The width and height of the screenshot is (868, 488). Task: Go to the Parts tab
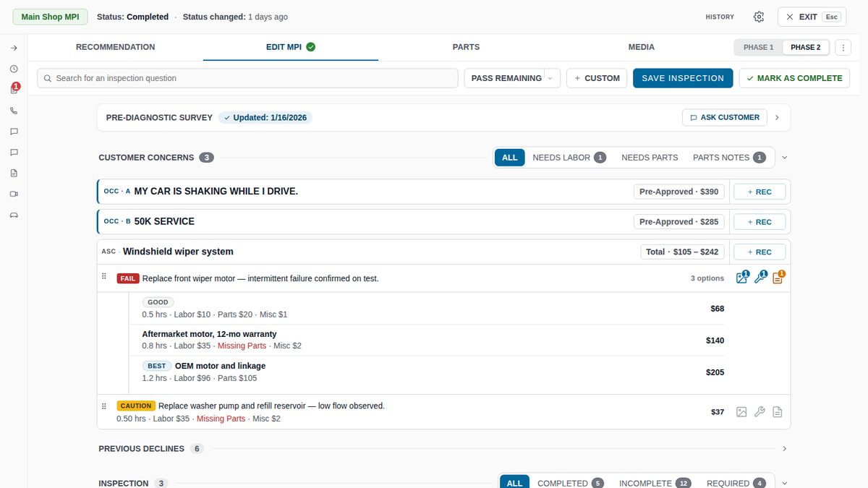466,47
